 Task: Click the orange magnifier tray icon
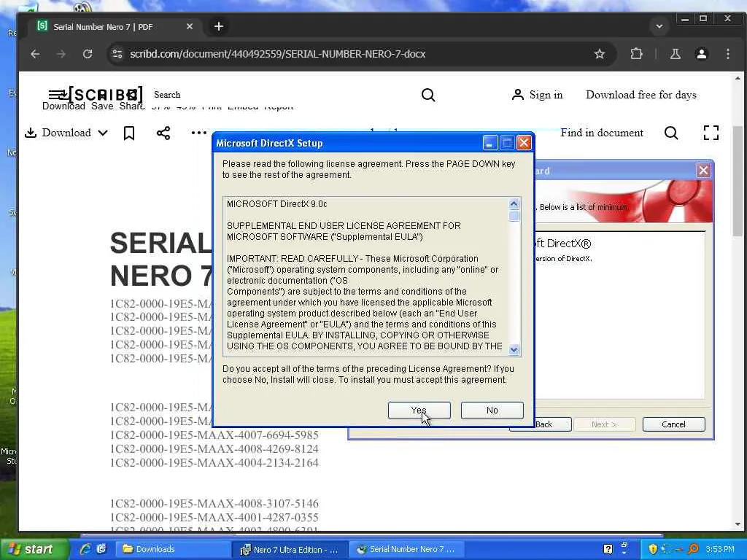pos(693,549)
